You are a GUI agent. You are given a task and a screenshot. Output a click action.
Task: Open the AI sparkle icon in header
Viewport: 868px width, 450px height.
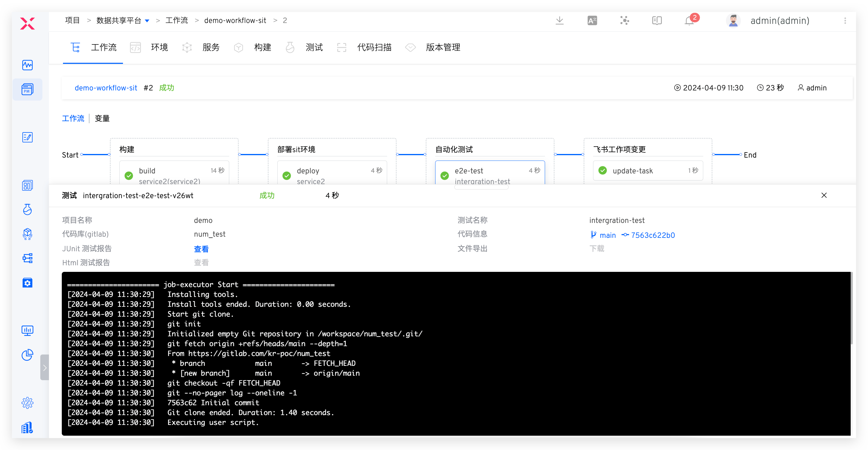click(624, 21)
